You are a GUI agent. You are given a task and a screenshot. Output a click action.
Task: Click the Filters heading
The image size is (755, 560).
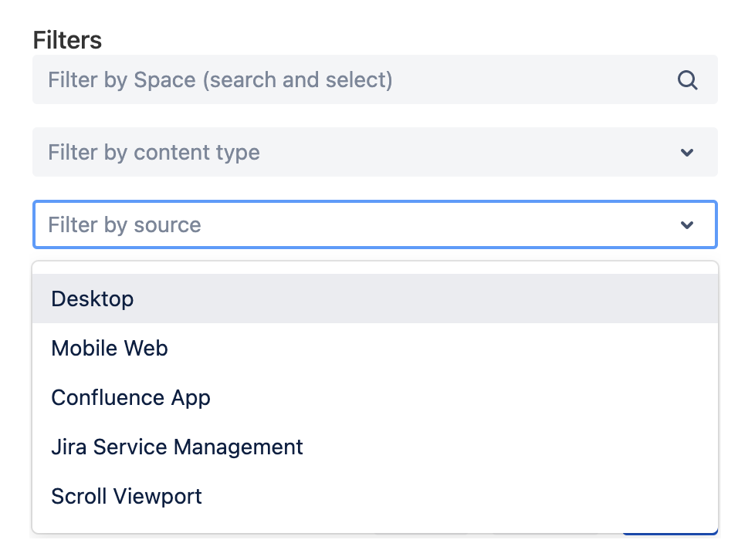point(67,40)
